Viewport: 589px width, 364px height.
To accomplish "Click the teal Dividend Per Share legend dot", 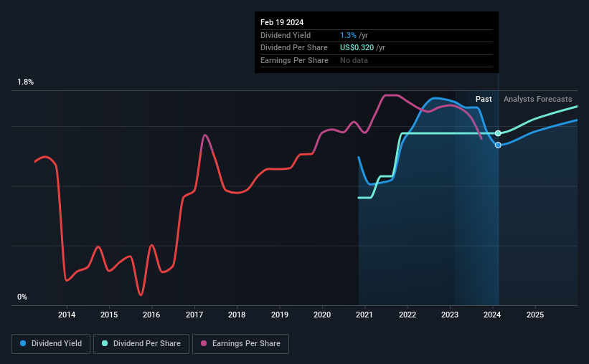I will point(105,343).
